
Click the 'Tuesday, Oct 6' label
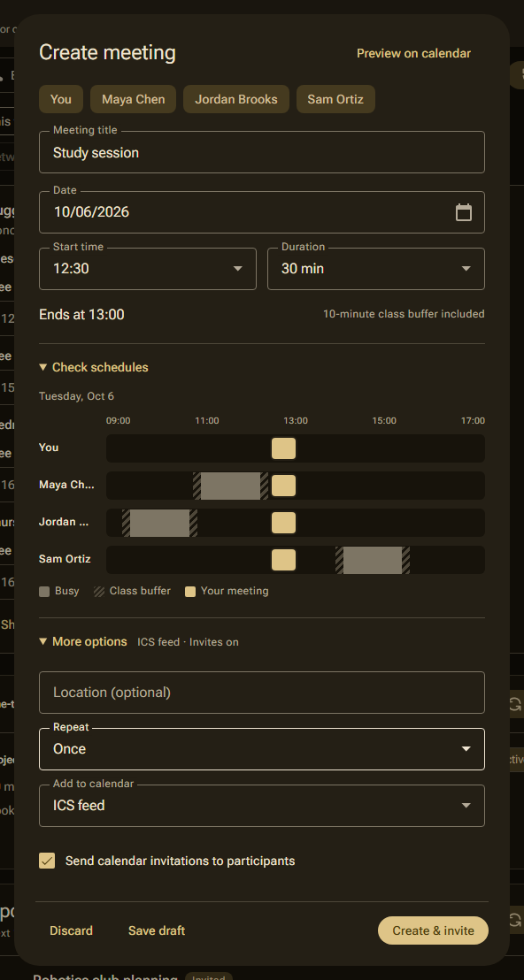click(76, 396)
